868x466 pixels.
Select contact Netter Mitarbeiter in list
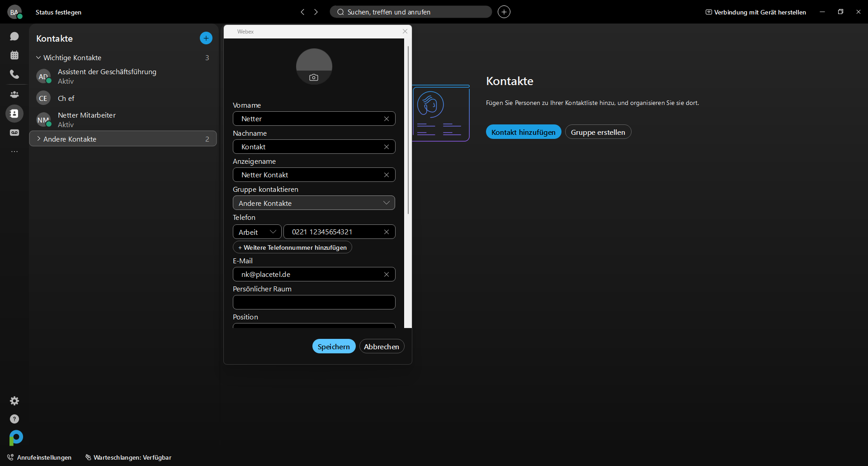click(x=87, y=119)
